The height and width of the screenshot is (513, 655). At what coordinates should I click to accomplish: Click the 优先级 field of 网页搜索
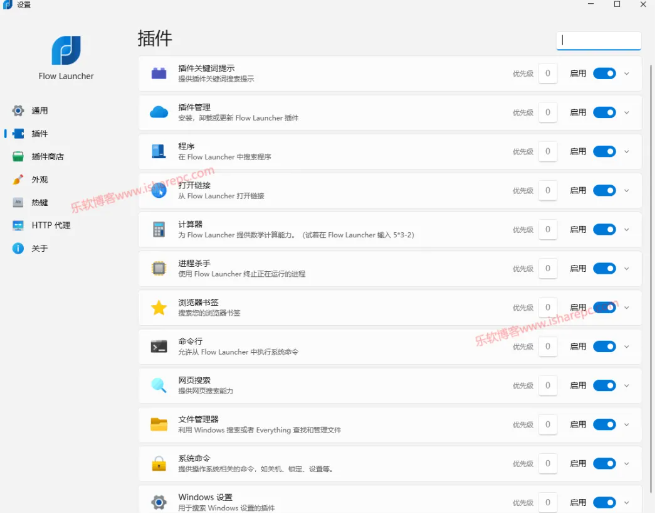(548, 385)
